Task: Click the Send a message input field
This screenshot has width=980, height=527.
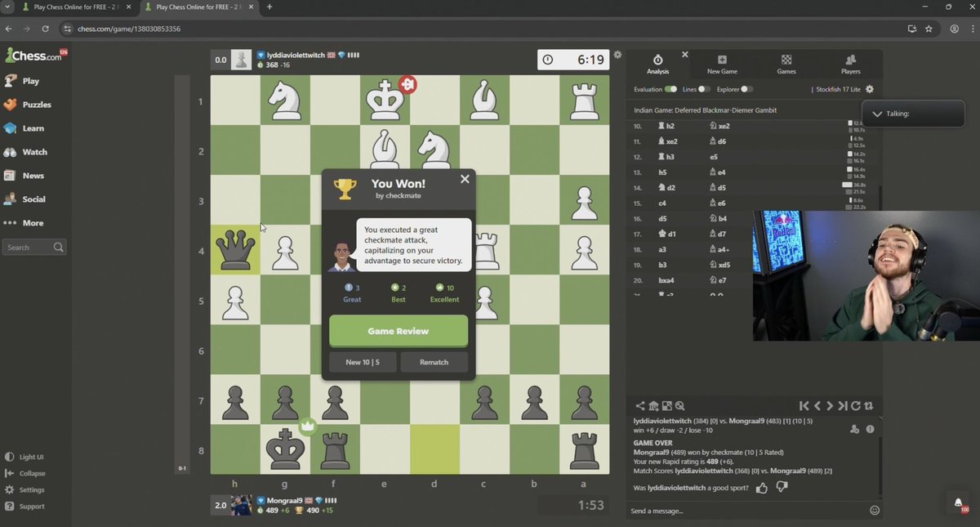Action: point(743,511)
